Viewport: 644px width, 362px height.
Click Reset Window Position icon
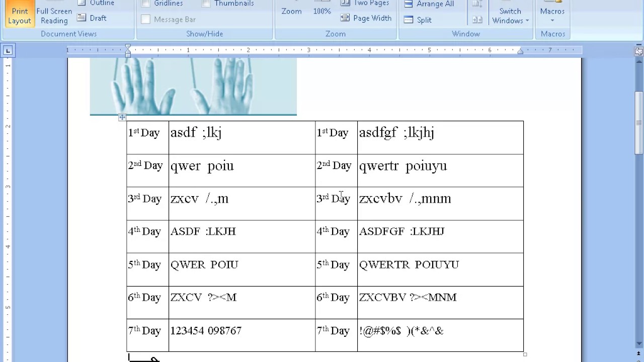[477, 20]
